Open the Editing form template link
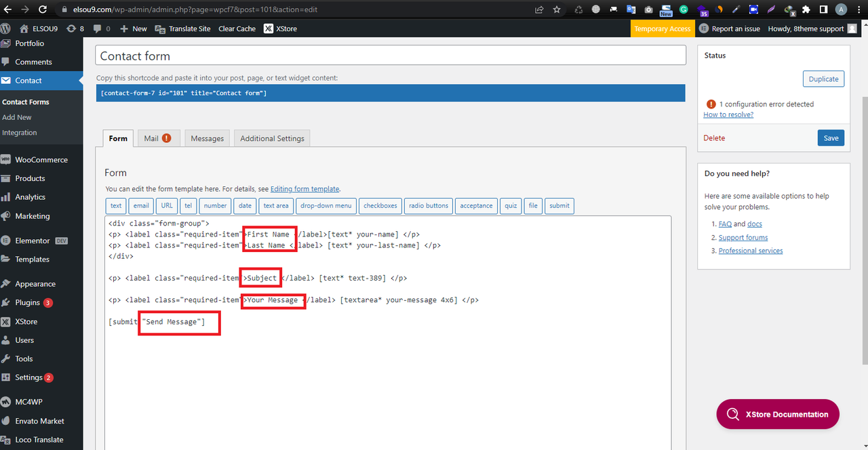868x450 pixels. point(305,189)
